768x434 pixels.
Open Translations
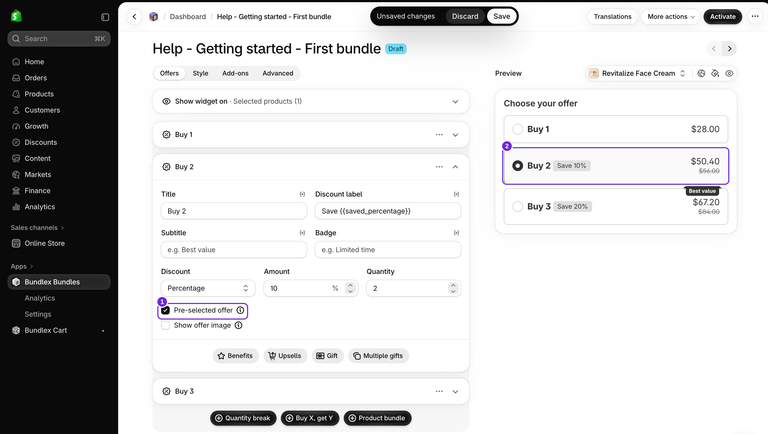point(612,17)
